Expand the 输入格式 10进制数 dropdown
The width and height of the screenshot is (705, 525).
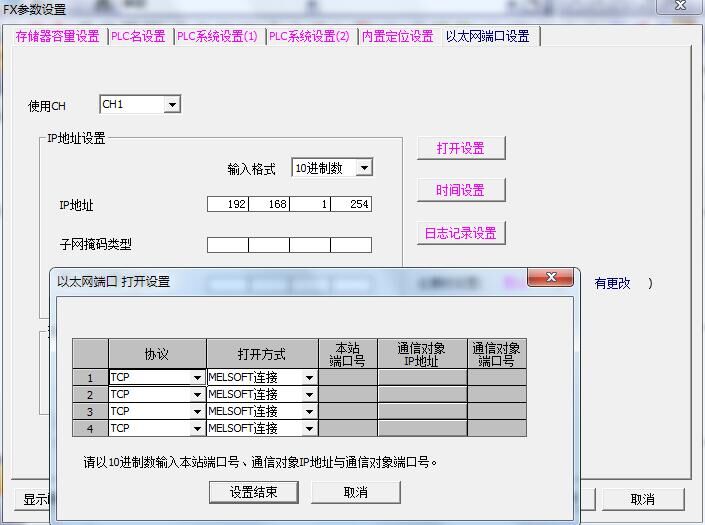point(363,168)
